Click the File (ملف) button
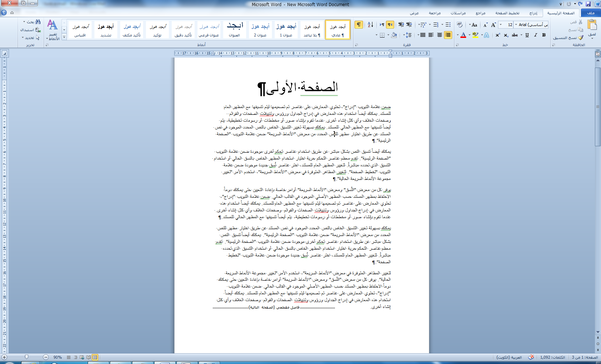 coord(591,13)
